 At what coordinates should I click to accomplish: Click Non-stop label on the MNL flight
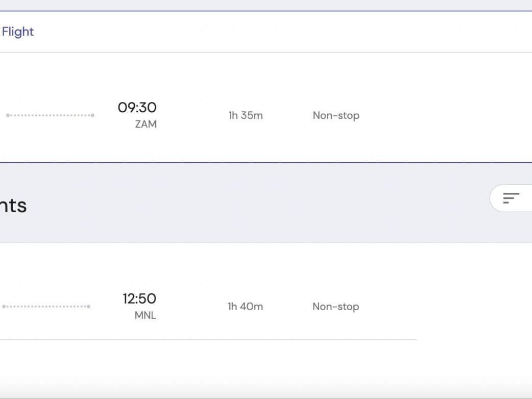tap(335, 307)
